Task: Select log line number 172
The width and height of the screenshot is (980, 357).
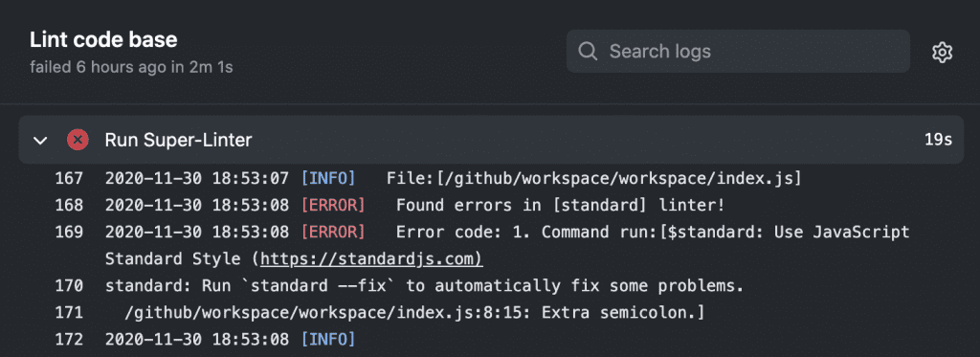Action: tap(69, 340)
